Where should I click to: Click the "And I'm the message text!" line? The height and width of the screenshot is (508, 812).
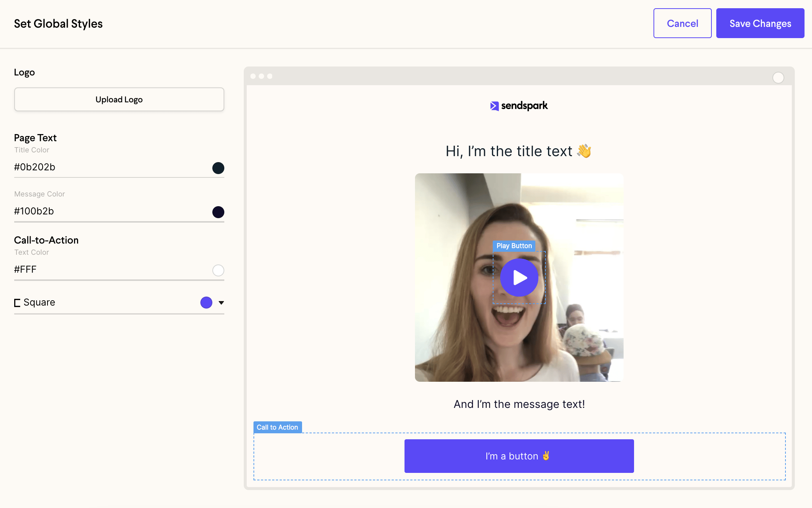[x=519, y=404]
